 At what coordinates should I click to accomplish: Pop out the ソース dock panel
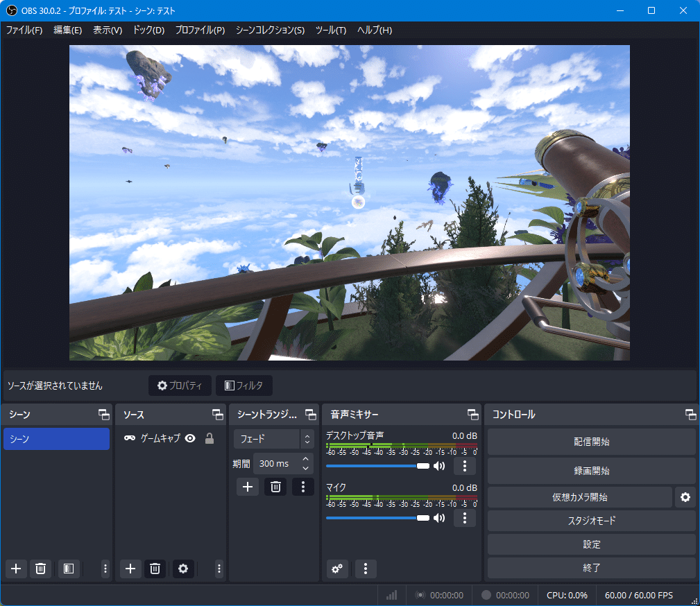[x=218, y=415]
